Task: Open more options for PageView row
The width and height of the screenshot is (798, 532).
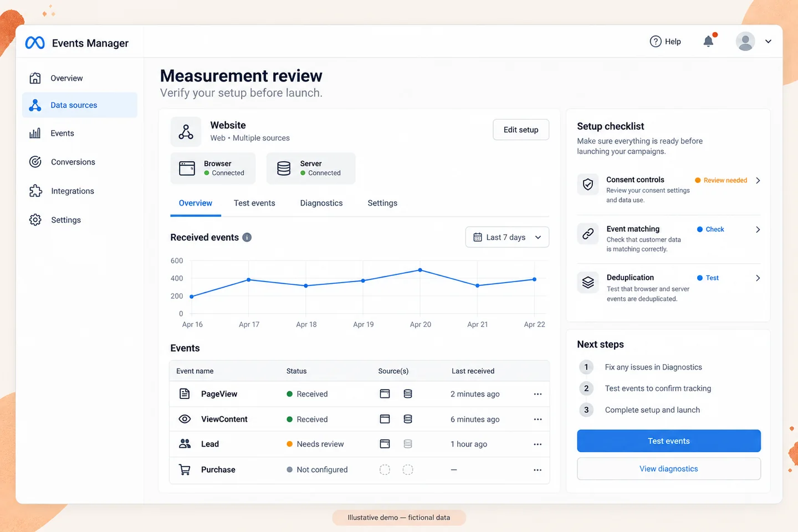Action: pos(538,394)
